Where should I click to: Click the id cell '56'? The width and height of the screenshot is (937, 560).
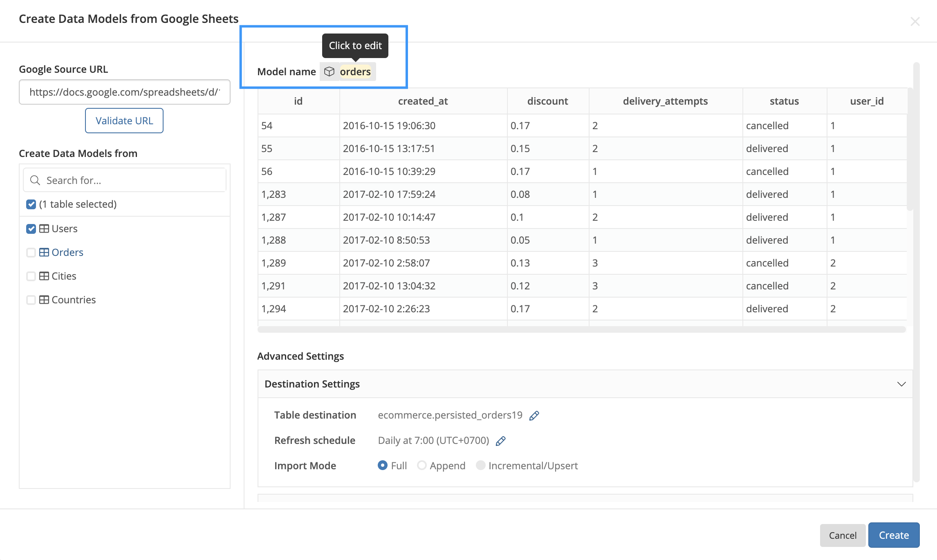click(298, 171)
